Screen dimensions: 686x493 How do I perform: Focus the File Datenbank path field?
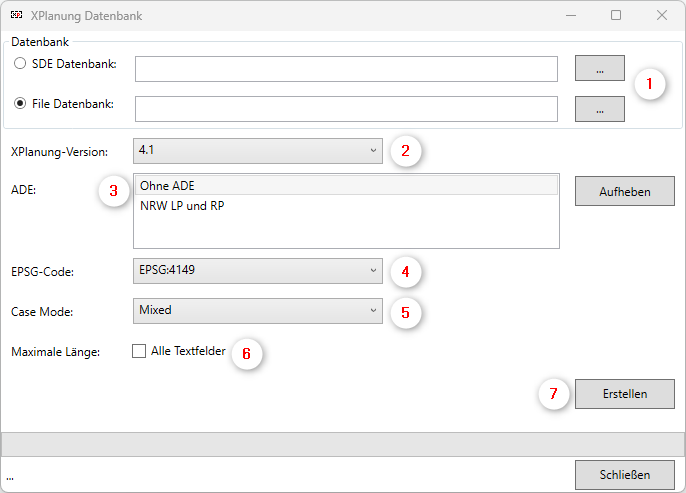tap(346, 108)
